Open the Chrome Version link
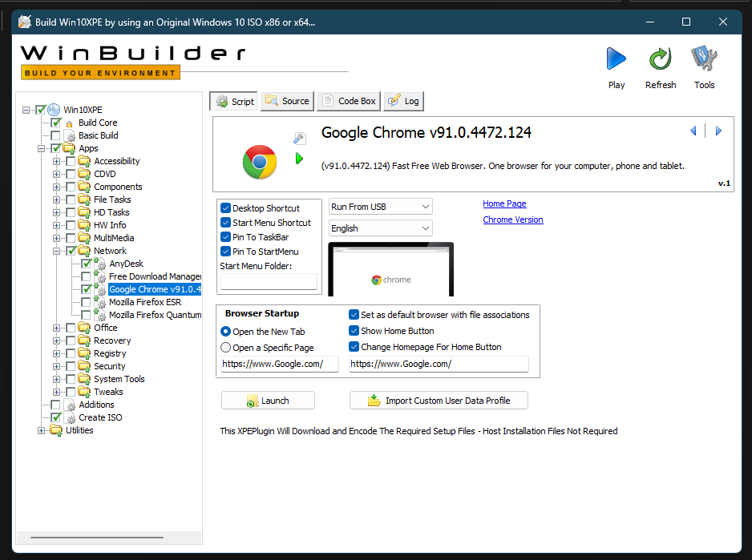The image size is (752, 560). coord(512,220)
